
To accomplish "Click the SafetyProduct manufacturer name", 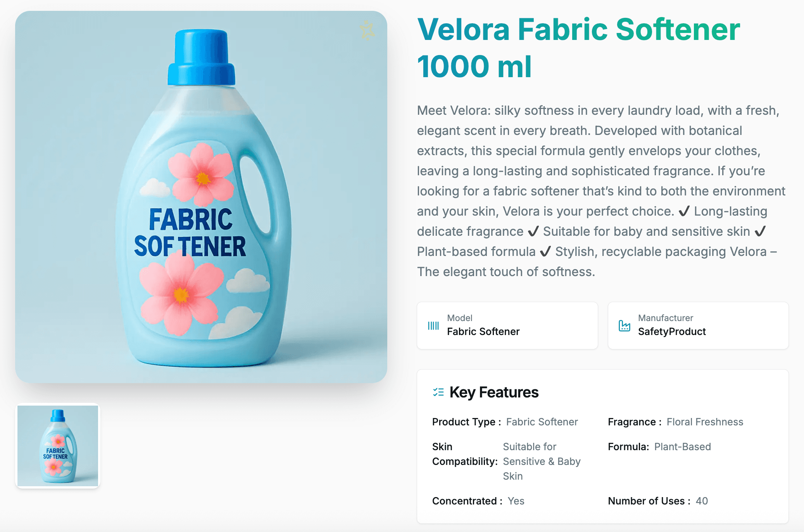I will 672,332.
